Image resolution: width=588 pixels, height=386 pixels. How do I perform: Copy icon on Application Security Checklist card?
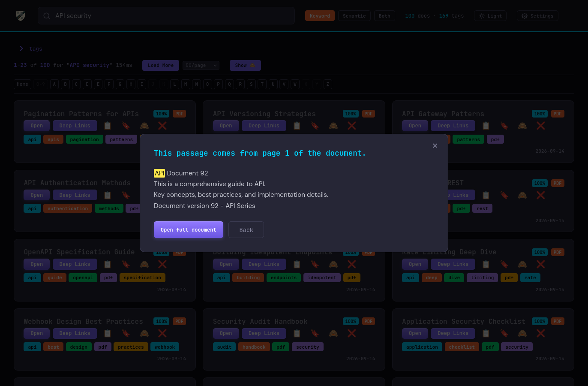486,333
